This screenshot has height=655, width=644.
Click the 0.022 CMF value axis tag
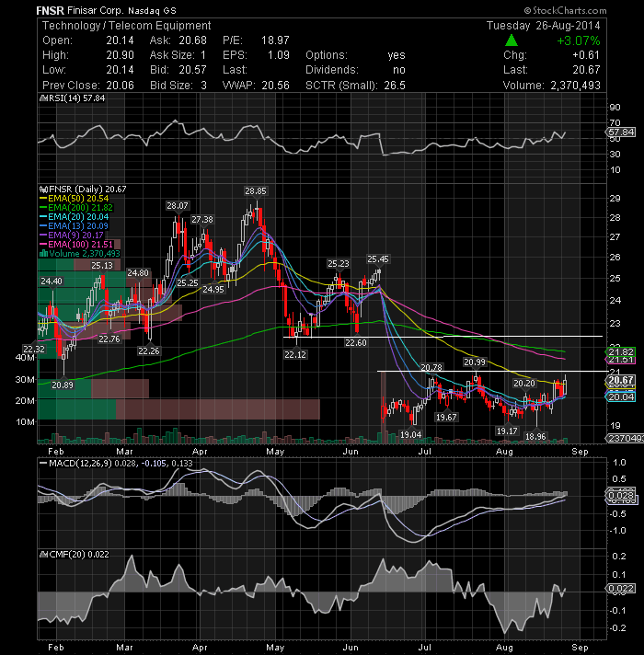pos(621,588)
